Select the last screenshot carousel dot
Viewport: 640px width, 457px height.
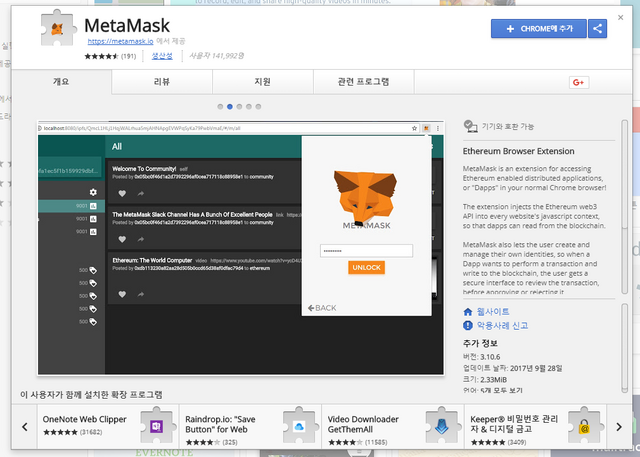[259, 105]
